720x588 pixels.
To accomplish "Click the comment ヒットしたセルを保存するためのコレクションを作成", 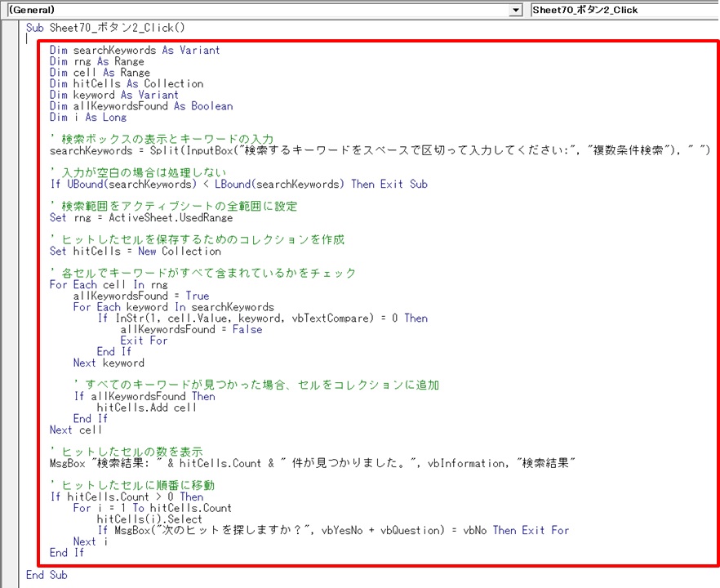I will coord(197,239).
